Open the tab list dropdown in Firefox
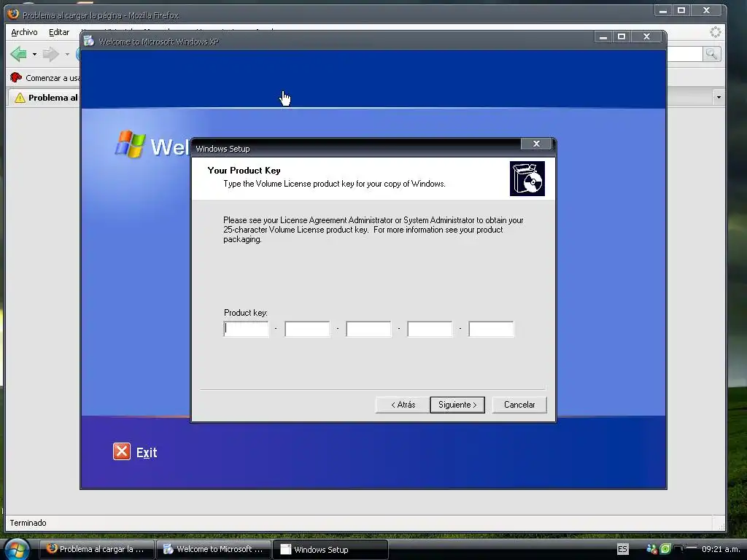 pos(719,97)
